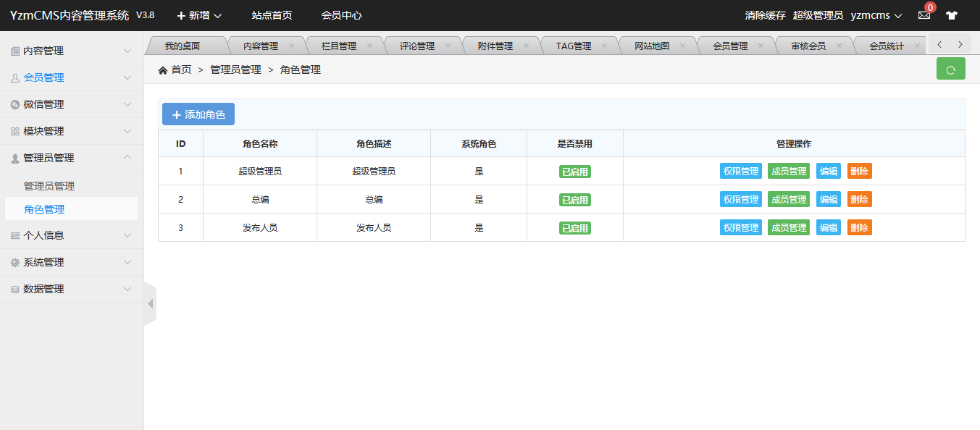
Task: Toggle 已启用 status for 超级管理员 role
Action: coord(574,172)
